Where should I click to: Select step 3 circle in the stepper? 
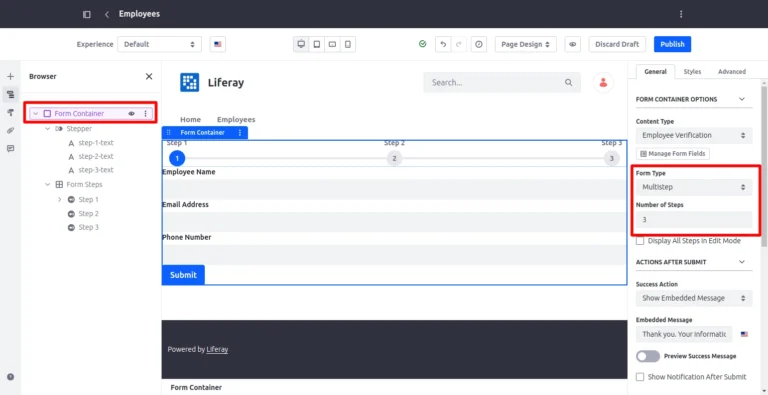click(x=611, y=158)
